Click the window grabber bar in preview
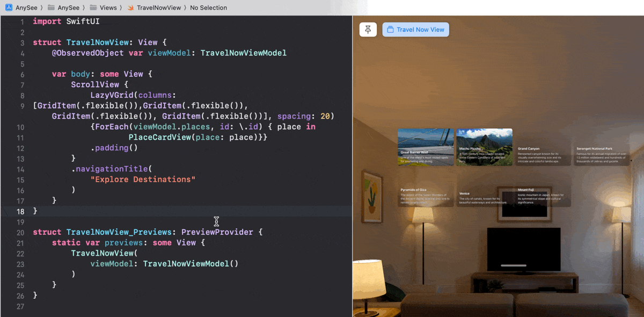644x317 pixels. tap(514, 265)
